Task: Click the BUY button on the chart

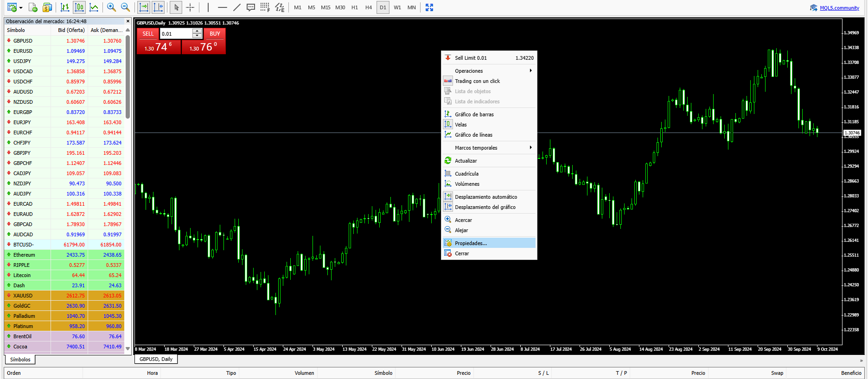Action: pyautogui.click(x=215, y=34)
